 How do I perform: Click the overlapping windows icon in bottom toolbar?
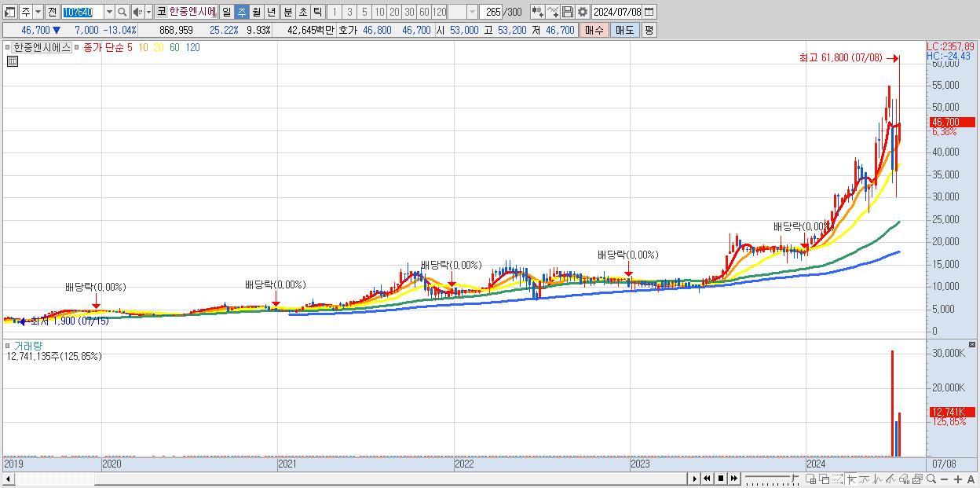825,479
